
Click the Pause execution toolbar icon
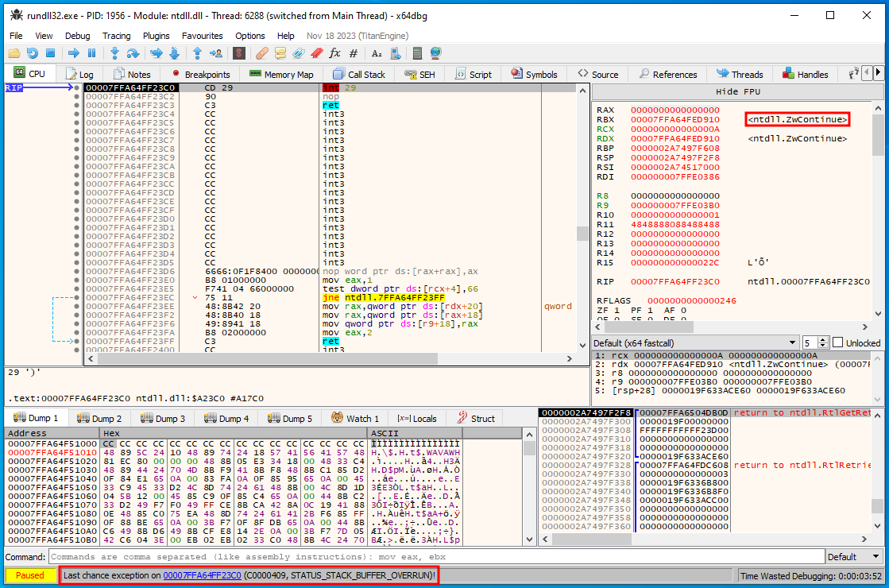click(91, 53)
